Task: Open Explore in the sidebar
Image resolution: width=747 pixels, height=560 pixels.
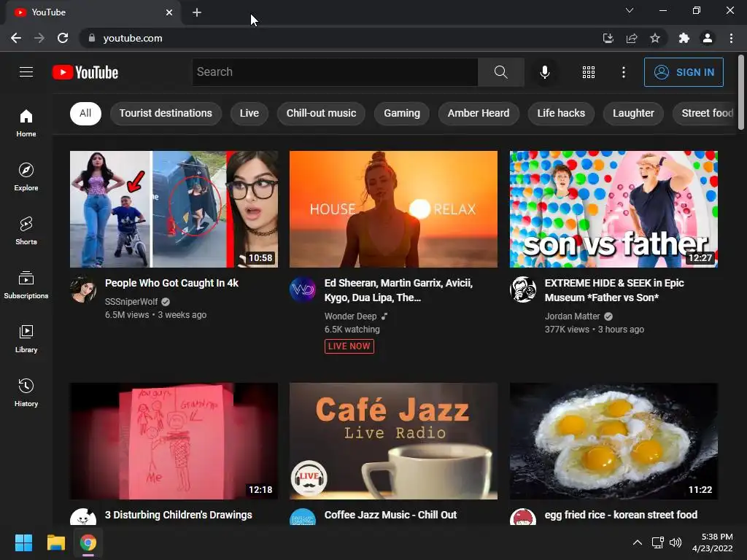Action: pyautogui.click(x=26, y=176)
